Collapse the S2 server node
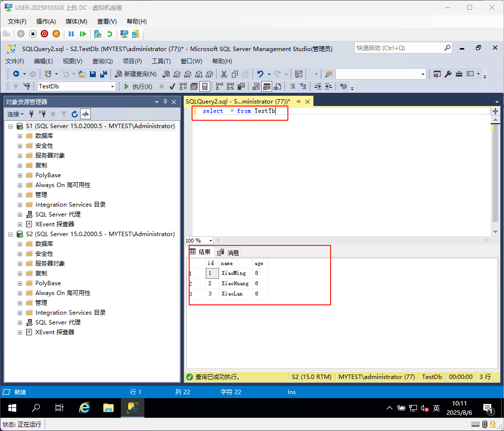Viewport: 504px width, 431px height. [10, 234]
